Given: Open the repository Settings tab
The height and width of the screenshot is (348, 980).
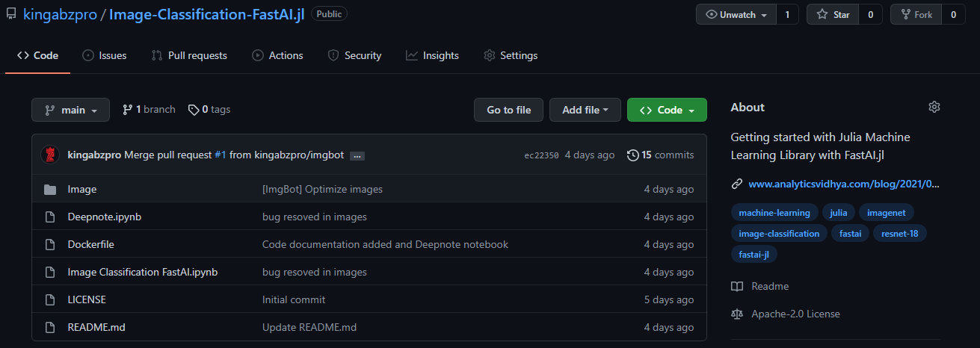Looking at the screenshot, I should pyautogui.click(x=511, y=55).
